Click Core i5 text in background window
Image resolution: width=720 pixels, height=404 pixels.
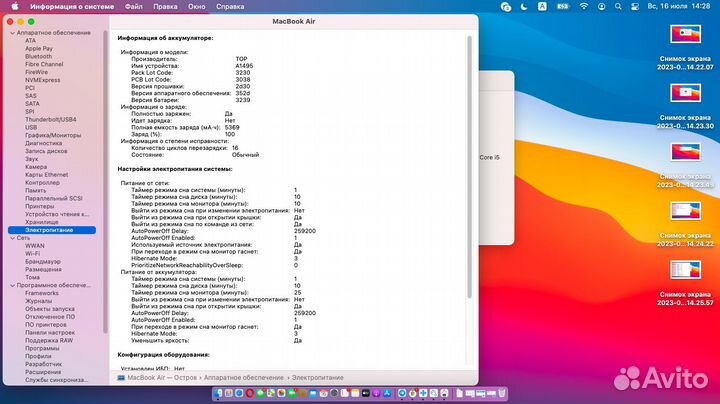pyautogui.click(x=489, y=157)
